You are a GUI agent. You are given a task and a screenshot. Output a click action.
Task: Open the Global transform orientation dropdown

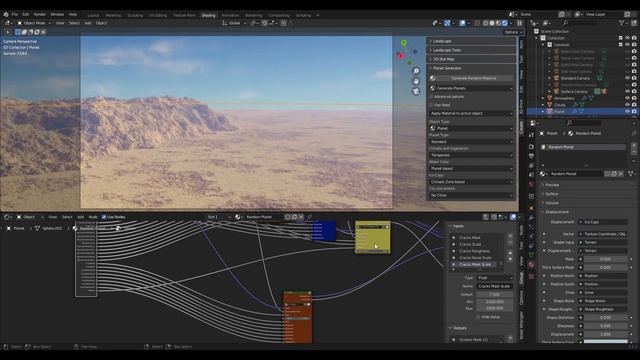pos(234,23)
